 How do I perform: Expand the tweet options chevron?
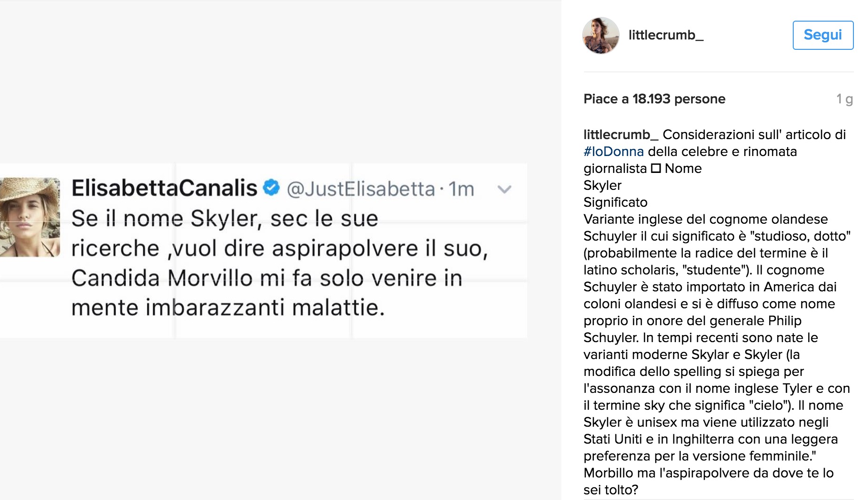(504, 189)
